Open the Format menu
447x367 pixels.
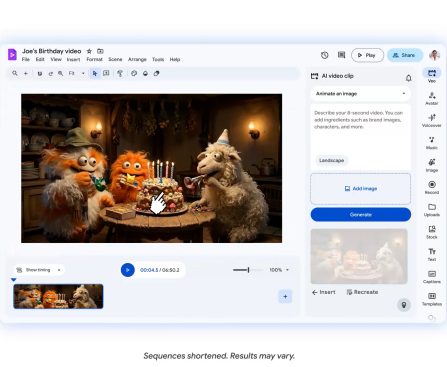point(94,59)
